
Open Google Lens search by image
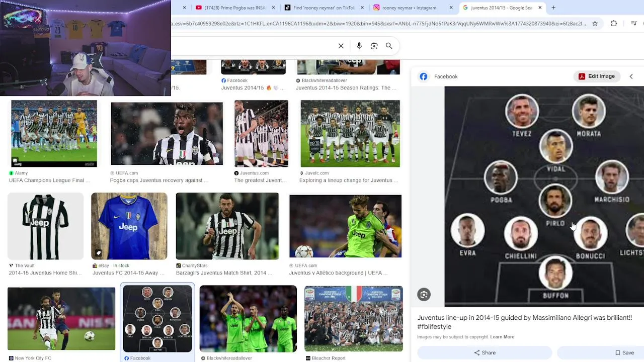click(x=374, y=46)
